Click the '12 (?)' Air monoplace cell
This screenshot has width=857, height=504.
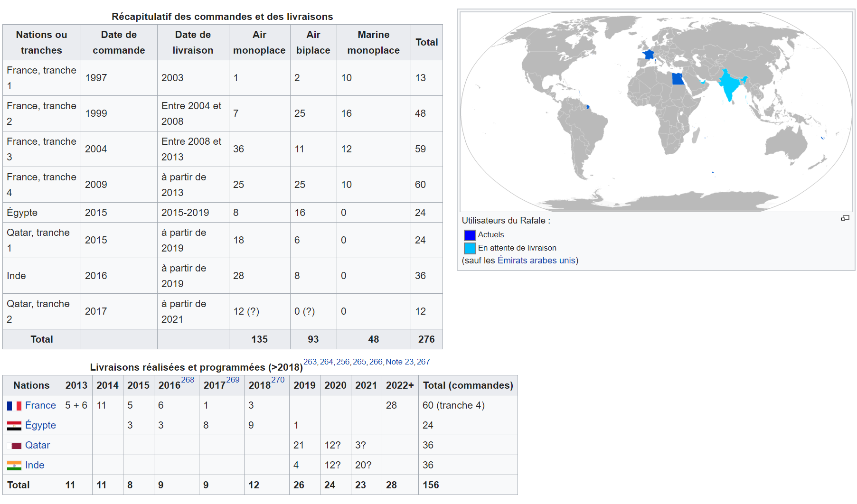259,311
